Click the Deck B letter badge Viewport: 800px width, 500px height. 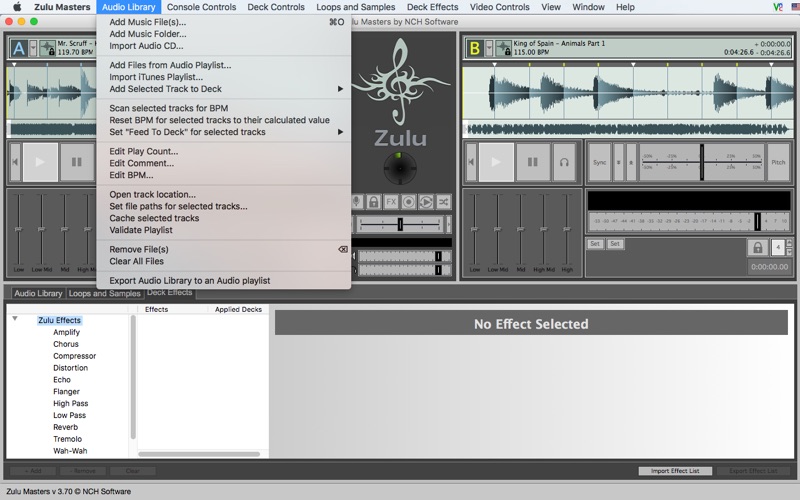point(474,48)
